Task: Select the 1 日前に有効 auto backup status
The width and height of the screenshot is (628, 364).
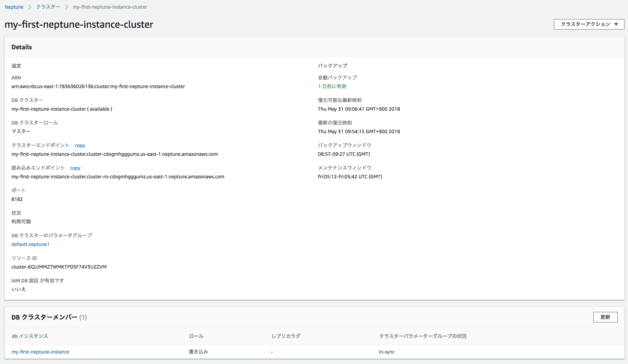Action: click(x=332, y=86)
